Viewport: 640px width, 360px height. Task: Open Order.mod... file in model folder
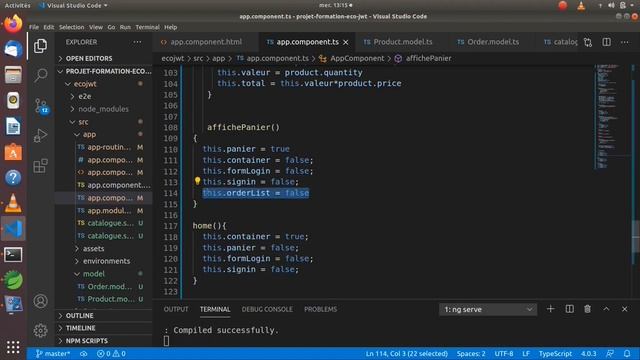[x=109, y=286]
